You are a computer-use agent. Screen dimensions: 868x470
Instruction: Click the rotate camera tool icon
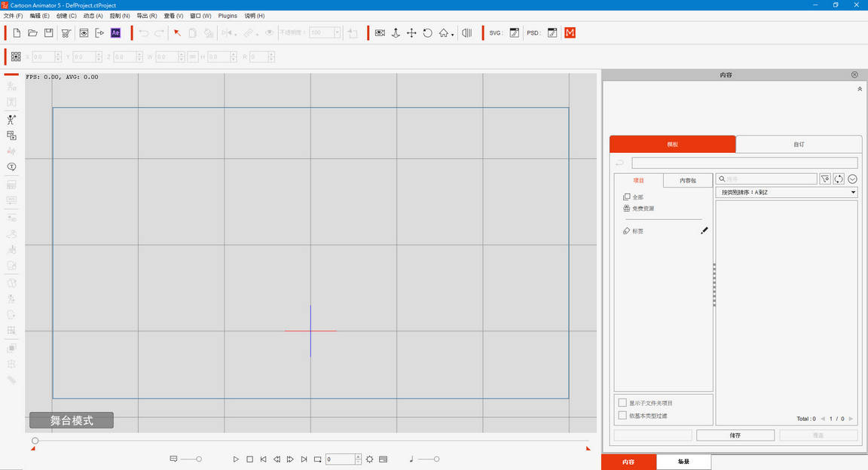coord(427,33)
